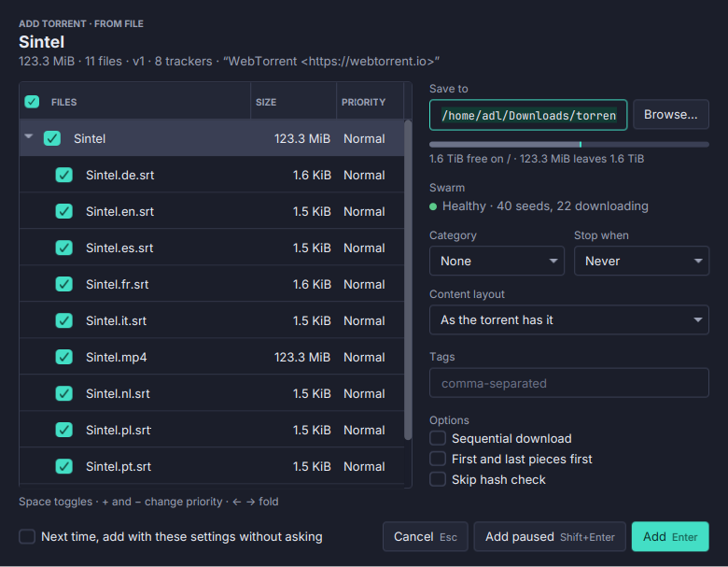Open the Stop when dropdown

click(x=641, y=261)
